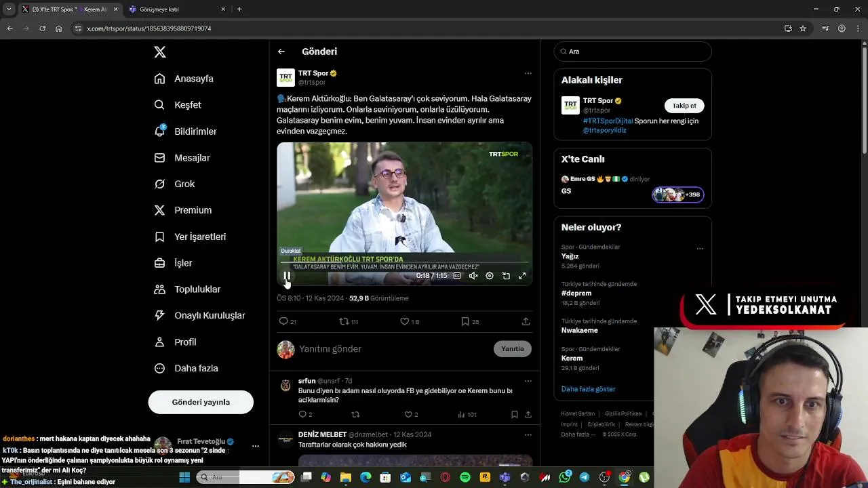This screenshot has width=868, height=488.
Task: Enter video fullscreen mode
Action: 522,276
